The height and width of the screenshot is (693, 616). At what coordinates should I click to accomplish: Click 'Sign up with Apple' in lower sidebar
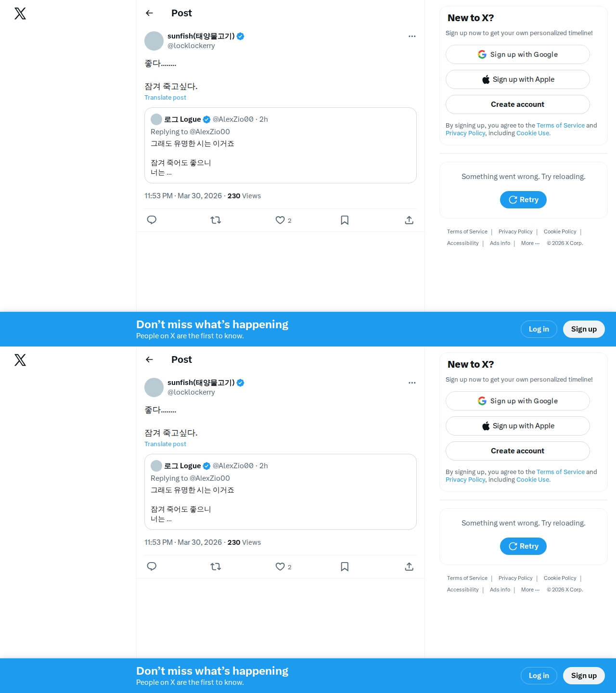coord(517,426)
